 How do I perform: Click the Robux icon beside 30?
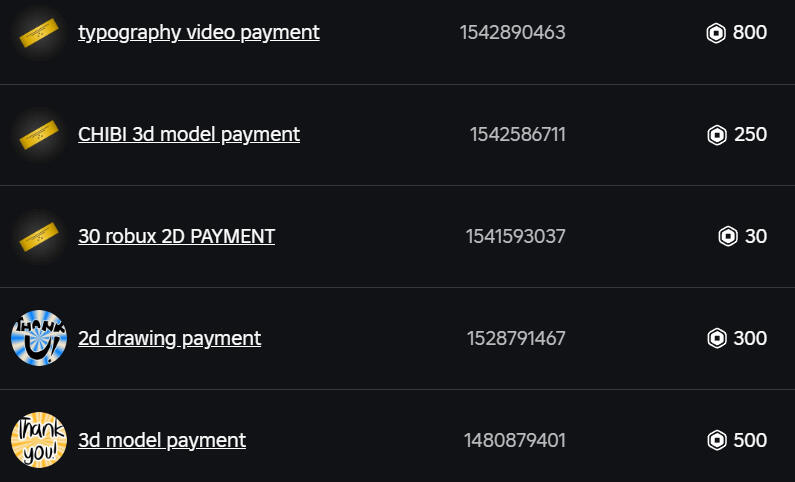728,237
